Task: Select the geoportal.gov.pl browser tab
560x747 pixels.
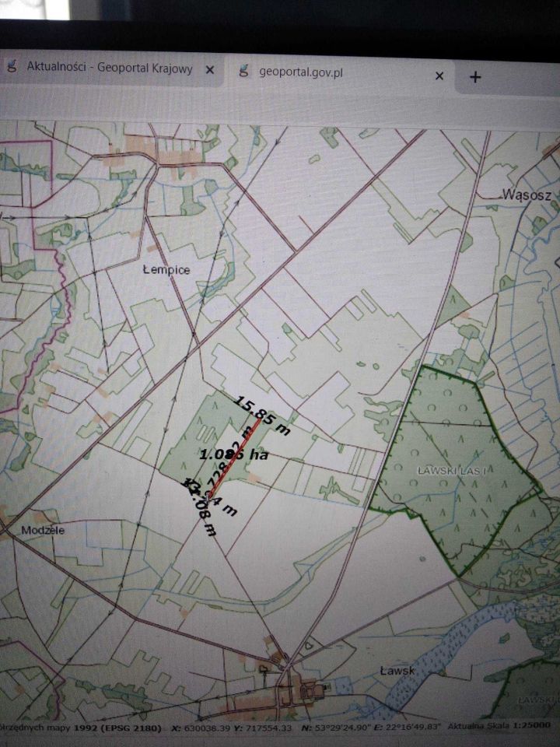Action: pos(338,73)
